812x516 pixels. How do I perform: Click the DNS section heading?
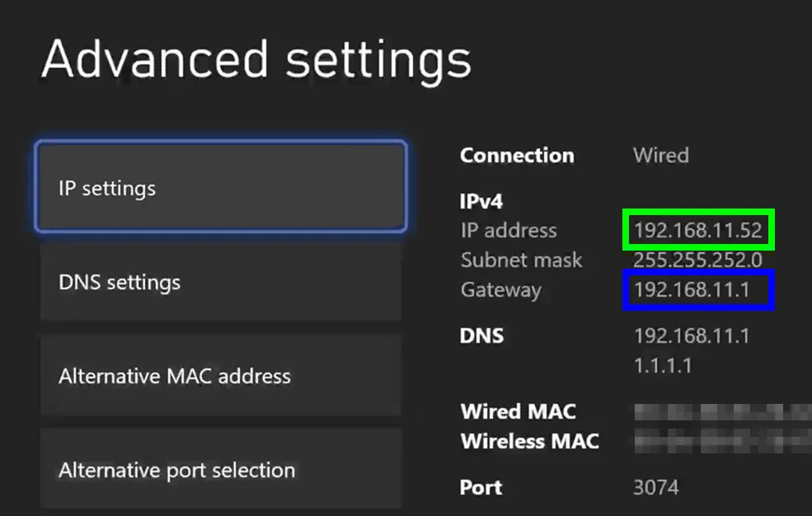[483, 335]
